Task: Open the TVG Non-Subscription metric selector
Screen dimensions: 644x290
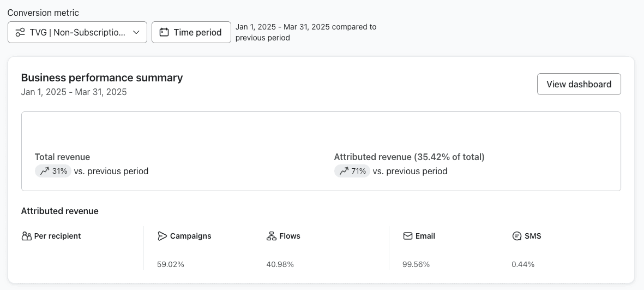Action: (77, 32)
